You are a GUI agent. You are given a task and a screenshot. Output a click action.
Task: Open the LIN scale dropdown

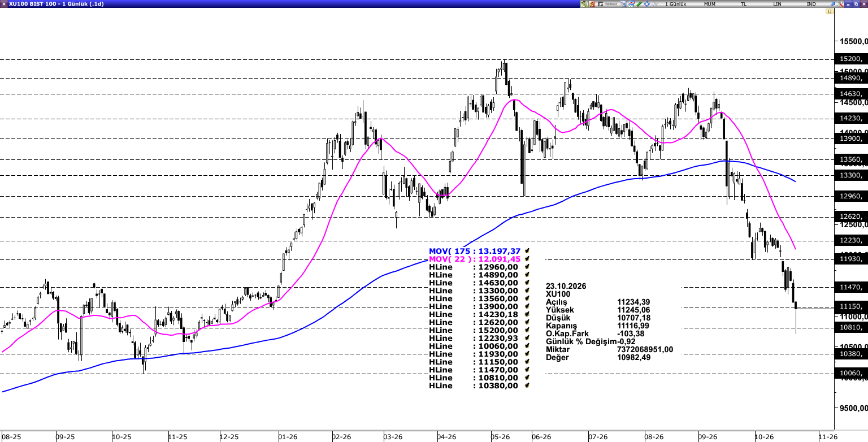778,4
